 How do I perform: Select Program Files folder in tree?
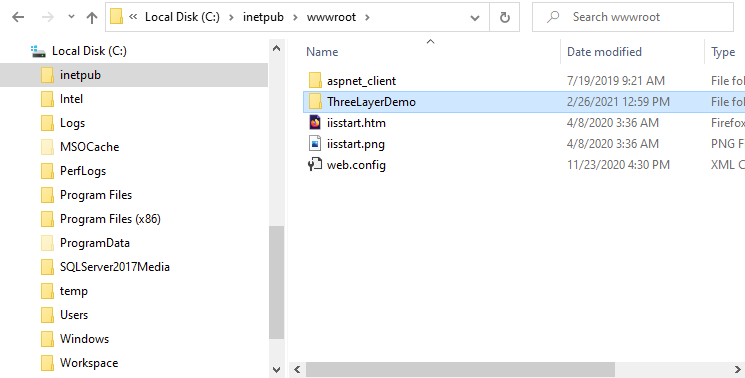(96, 195)
